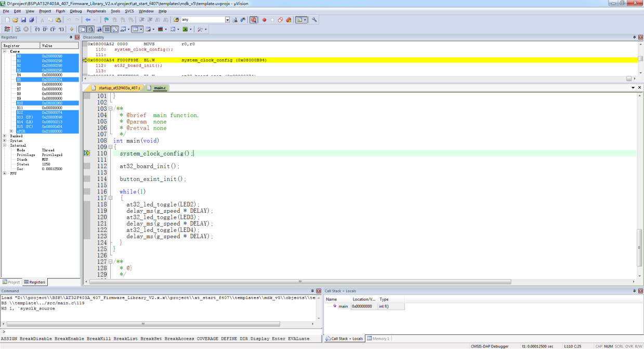Viewport: 644px width, 349px height.
Task: Click the Insert/Remove Breakpoint red dot icon
Action: [x=264, y=20]
